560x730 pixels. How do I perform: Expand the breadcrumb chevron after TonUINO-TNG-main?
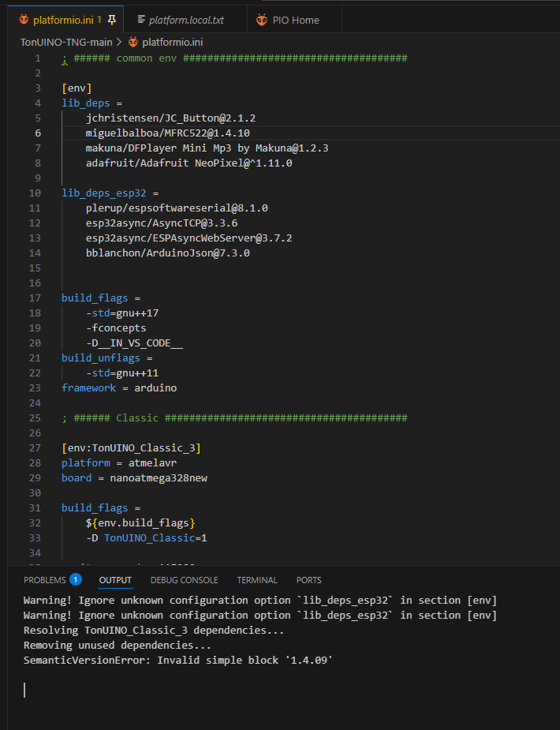point(119,42)
